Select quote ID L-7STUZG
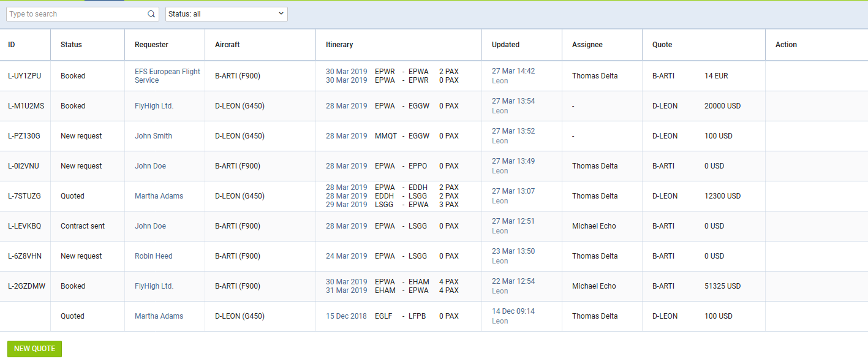This screenshot has width=868, height=364. click(x=25, y=196)
